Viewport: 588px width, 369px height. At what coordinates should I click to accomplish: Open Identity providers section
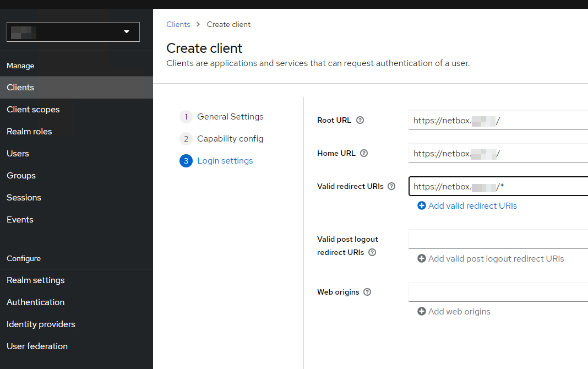point(41,324)
